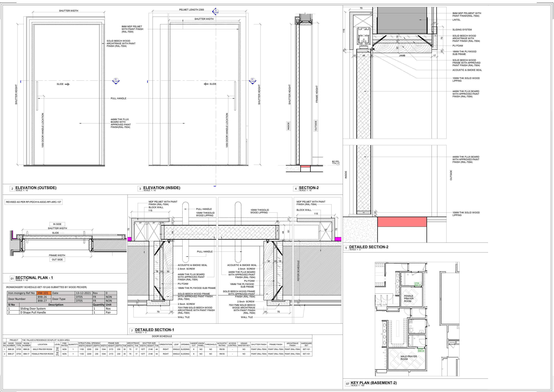
Task: Click the slide arrow on inside elevation
Action: pyautogui.click(x=206, y=84)
